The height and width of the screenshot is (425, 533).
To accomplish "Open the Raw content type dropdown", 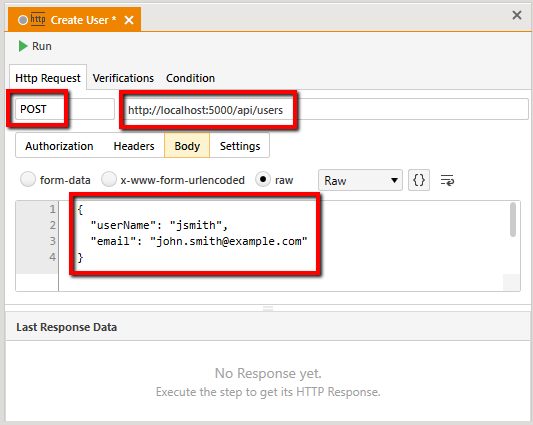I will 360,180.
